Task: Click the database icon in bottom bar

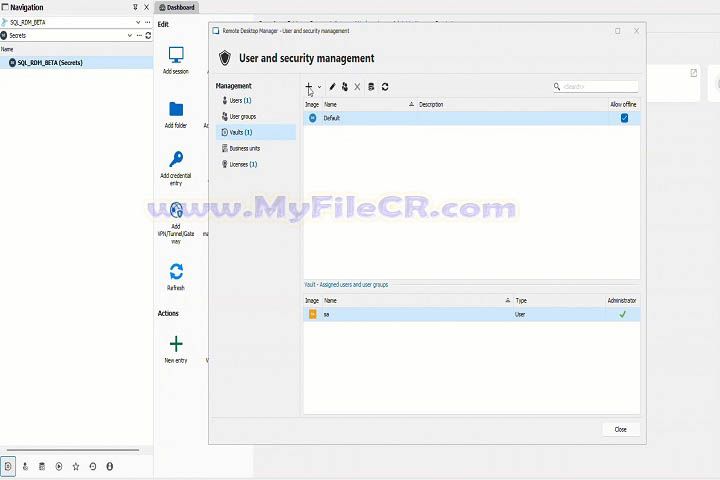Action: [42, 466]
